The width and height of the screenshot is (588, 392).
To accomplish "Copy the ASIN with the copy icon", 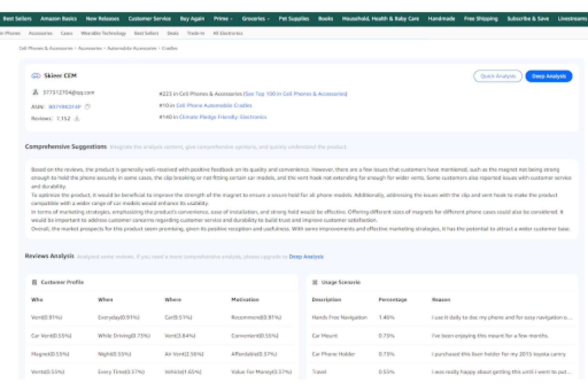I will tap(87, 107).
